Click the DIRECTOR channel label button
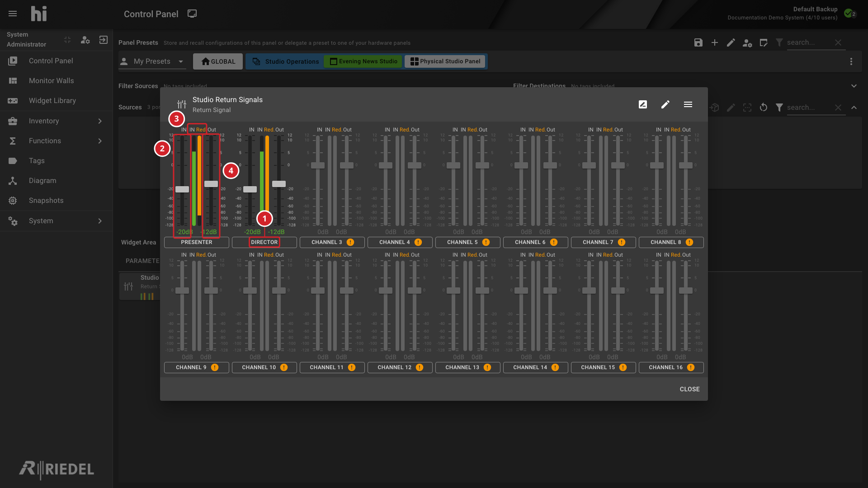Image resolution: width=868 pixels, height=488 pixels. pyautogui.click(x=264, y=242)
